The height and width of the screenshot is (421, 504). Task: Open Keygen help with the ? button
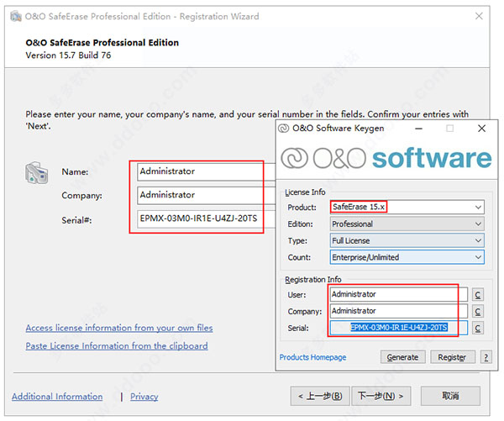(486, 357)
